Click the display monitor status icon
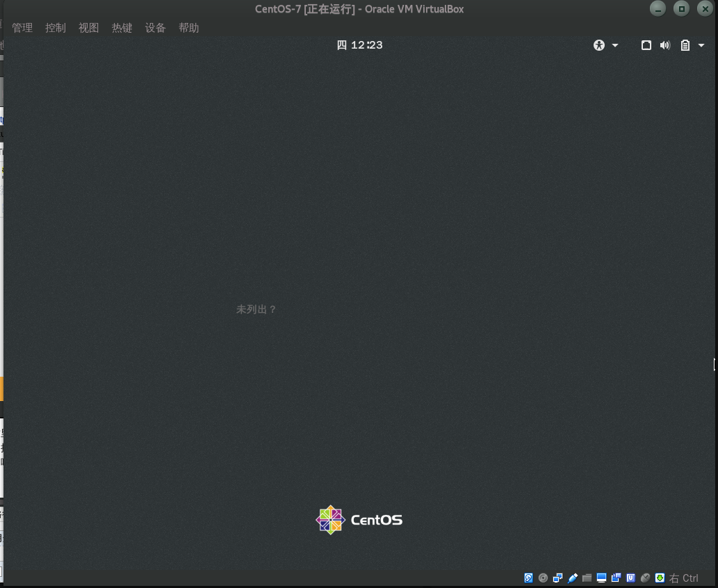 click(x=602, y=578)
